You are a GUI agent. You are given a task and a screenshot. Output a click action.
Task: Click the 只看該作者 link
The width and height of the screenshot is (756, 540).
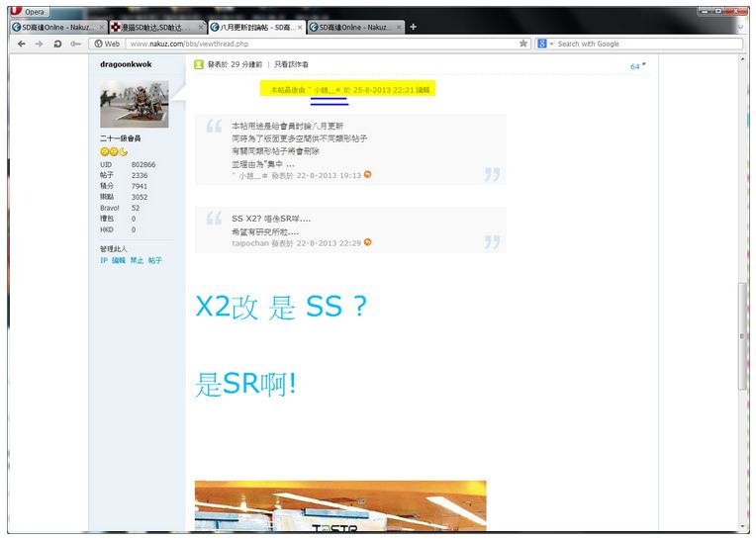[x=292, y=64]
